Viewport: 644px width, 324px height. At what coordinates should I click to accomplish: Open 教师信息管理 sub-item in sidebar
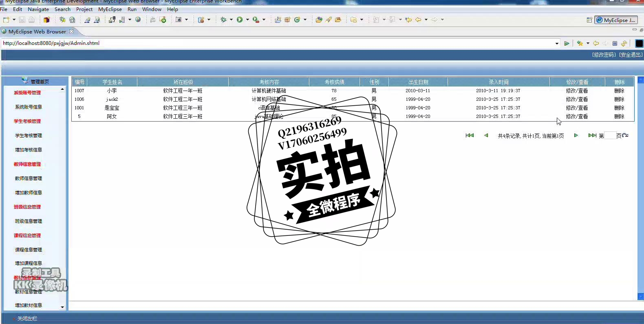pos(29,178)
